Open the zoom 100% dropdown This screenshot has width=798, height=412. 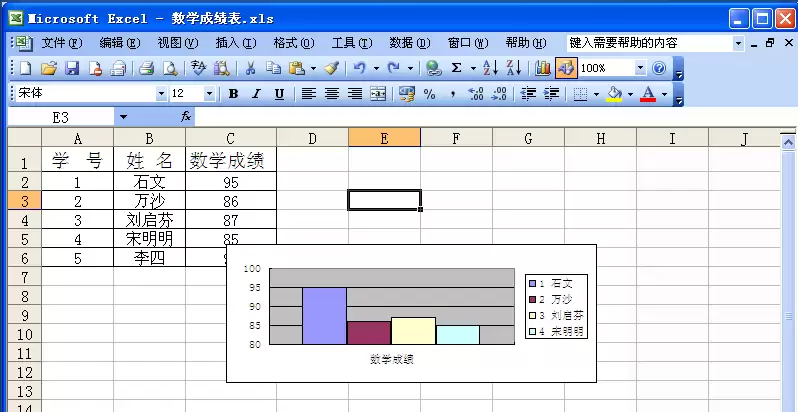coord(641,68)
